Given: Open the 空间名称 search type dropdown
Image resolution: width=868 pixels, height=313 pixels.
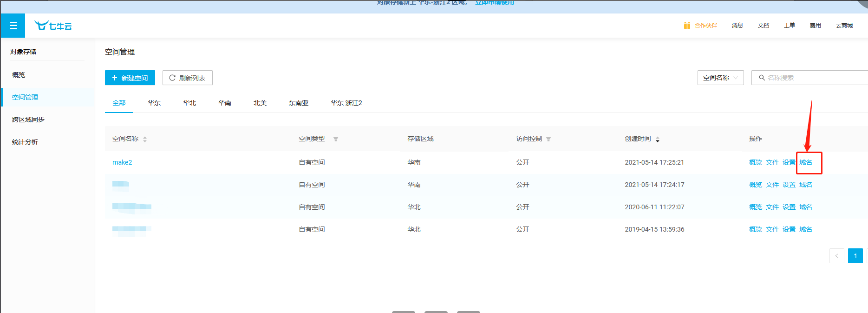Looking at the screenshot, I should click(720, 78).
